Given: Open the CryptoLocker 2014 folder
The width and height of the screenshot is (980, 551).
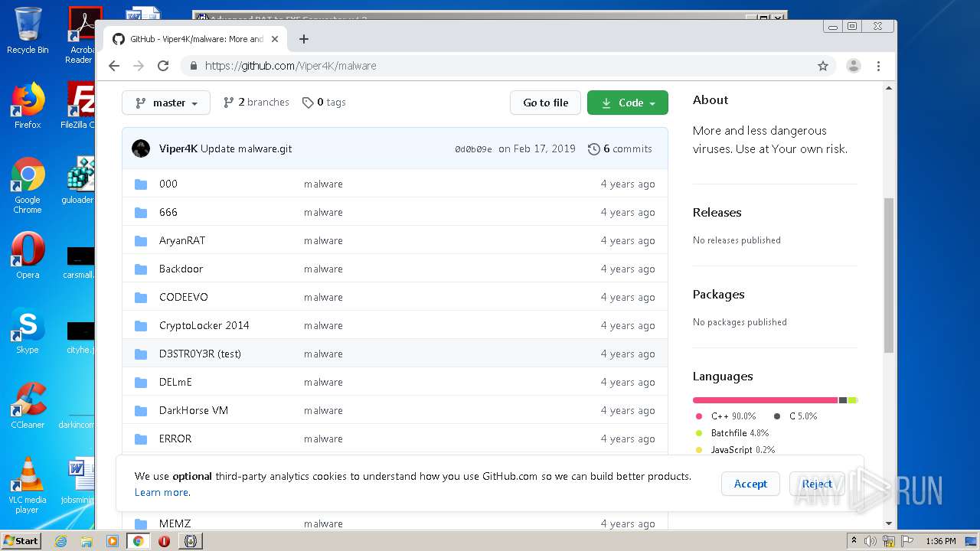Looking at the screenshot, I should pos(204,325).
